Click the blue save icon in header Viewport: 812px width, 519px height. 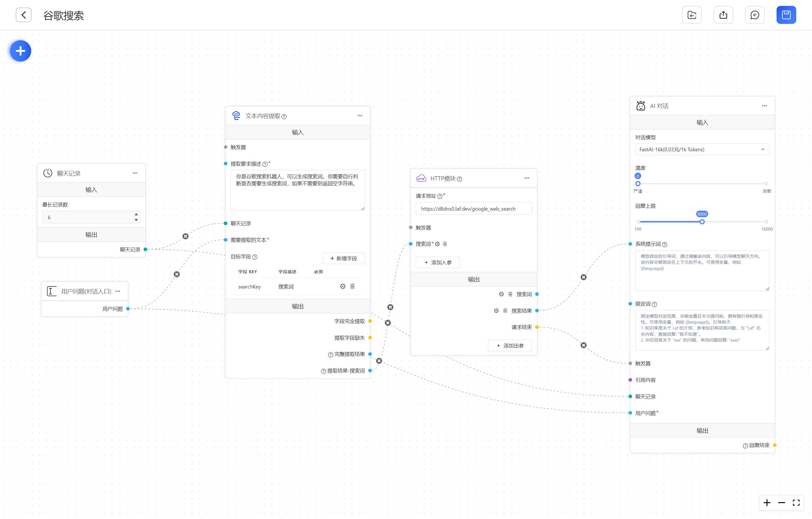[786, 15]
